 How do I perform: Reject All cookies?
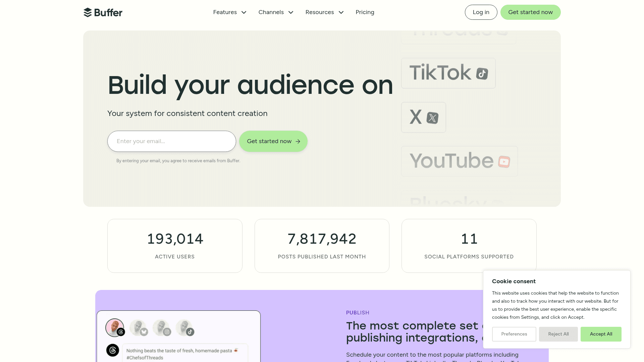click(558, 334)
